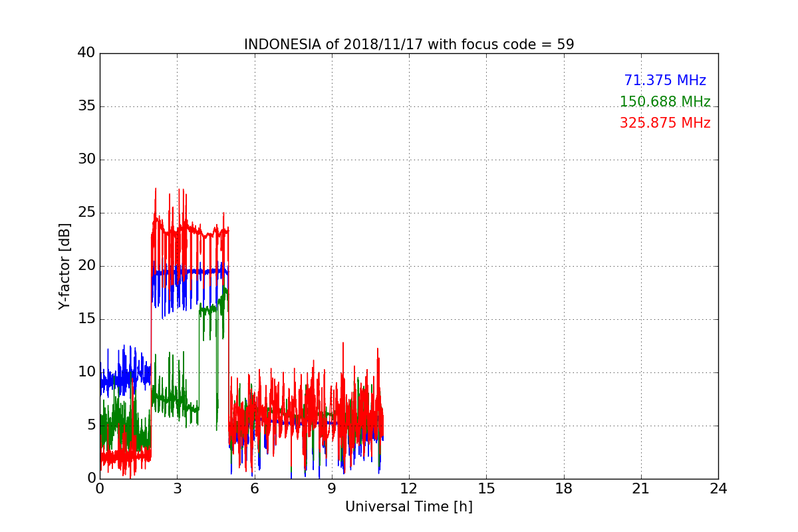Click y-axis tick label 40

86,53
